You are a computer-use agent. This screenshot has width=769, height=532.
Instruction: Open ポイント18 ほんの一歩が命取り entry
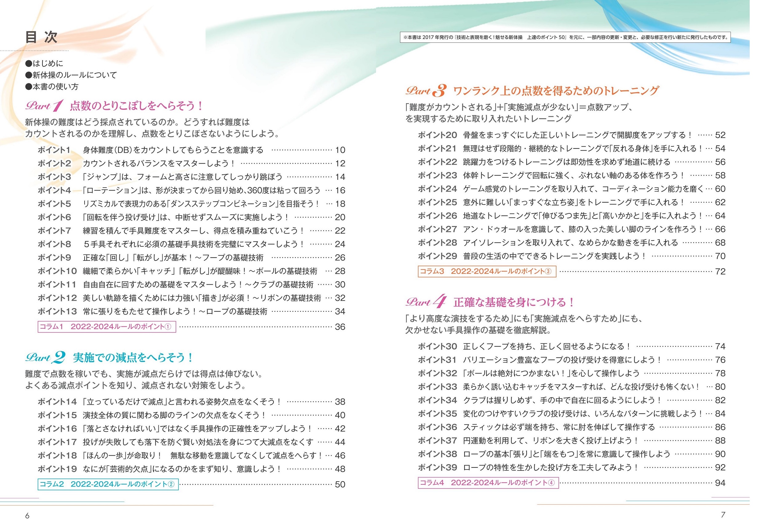pyautogui.click(x=191, y=456)
